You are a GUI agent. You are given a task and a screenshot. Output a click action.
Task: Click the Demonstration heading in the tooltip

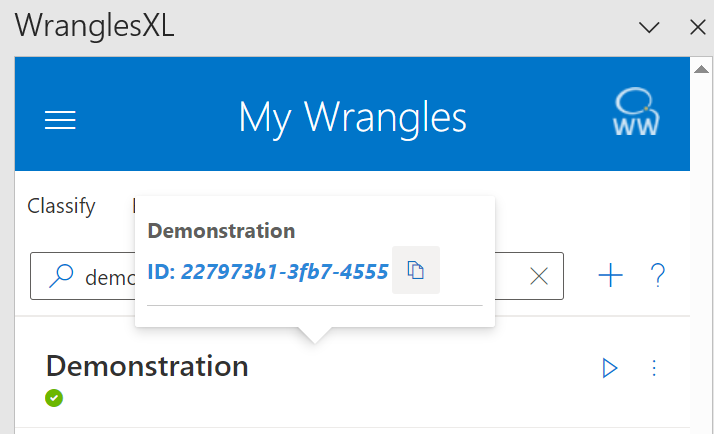click(x=221, y=231)
